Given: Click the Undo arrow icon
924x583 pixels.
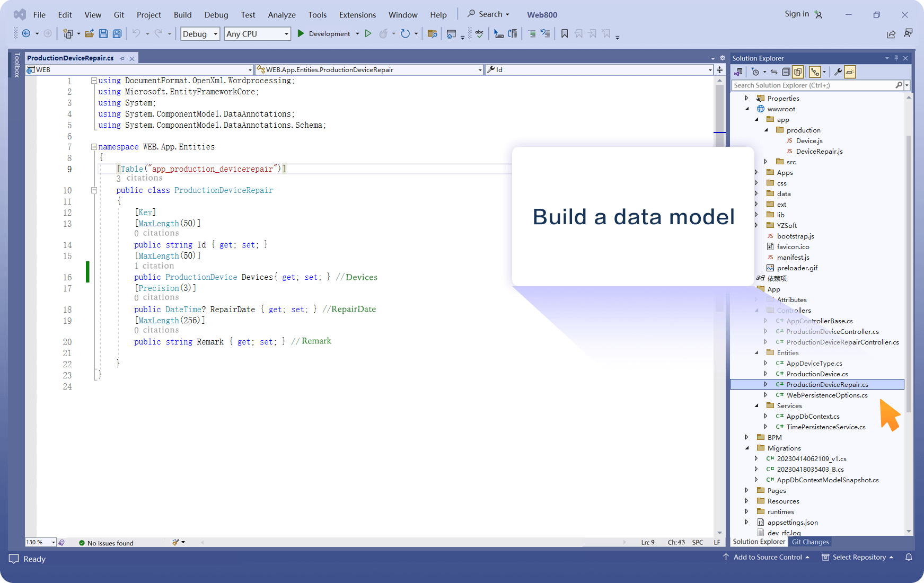Looking at the screenshot, I should point(136,33).
